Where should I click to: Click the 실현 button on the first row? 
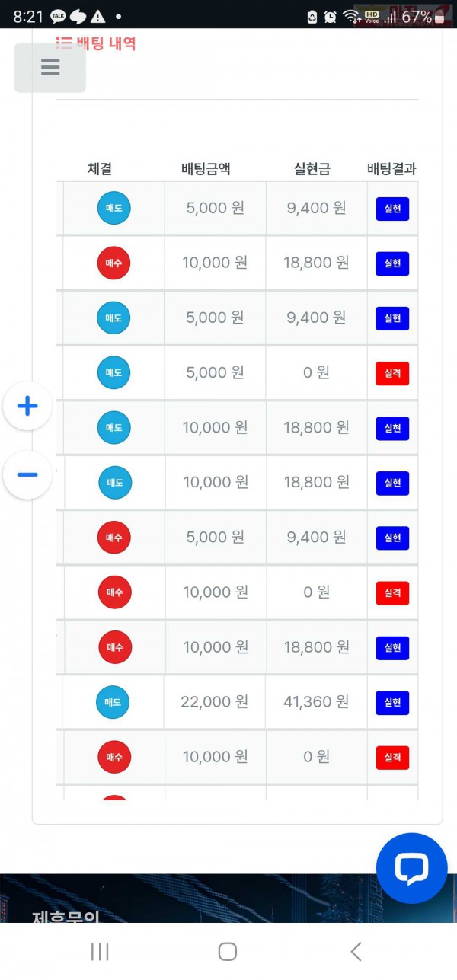[391, 208]
